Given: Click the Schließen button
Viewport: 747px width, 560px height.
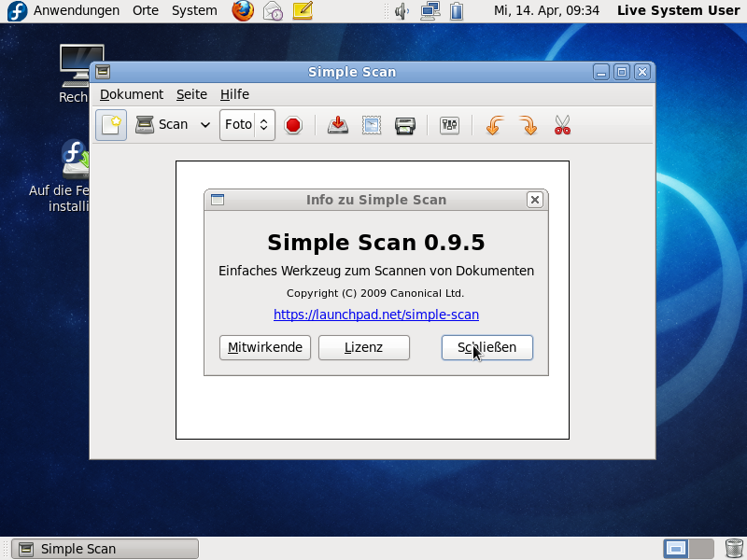Looking at the screenshot, I should click(x=486, y=347).
